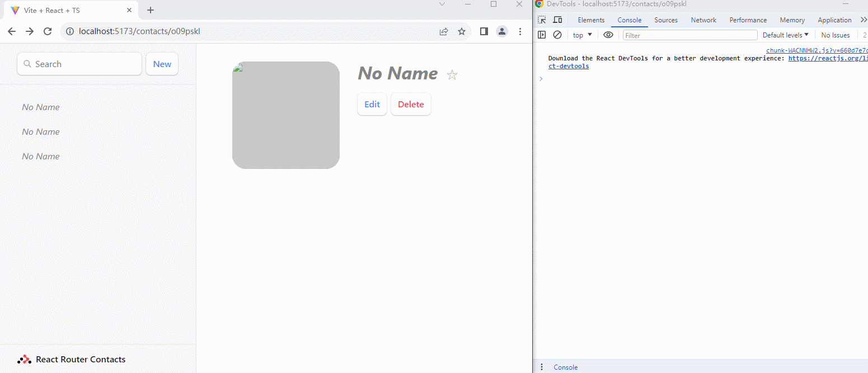Clear the console with the clear icon

[557, 35]
